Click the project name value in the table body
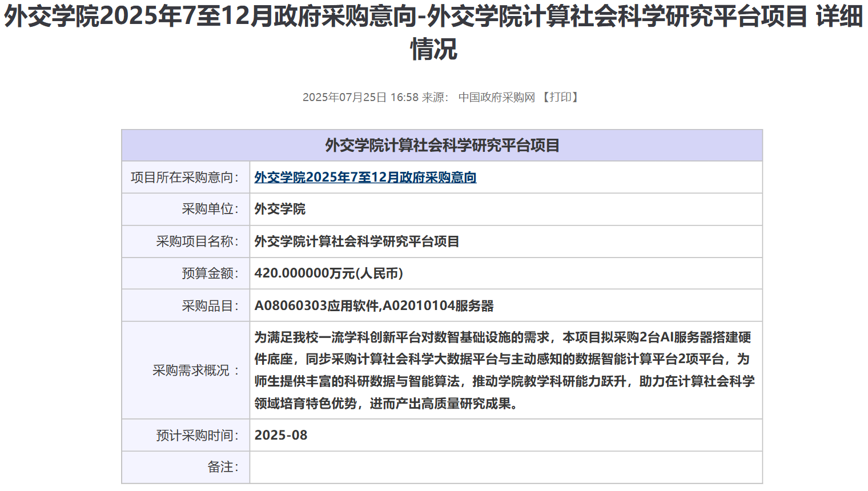 pos(357,242)
